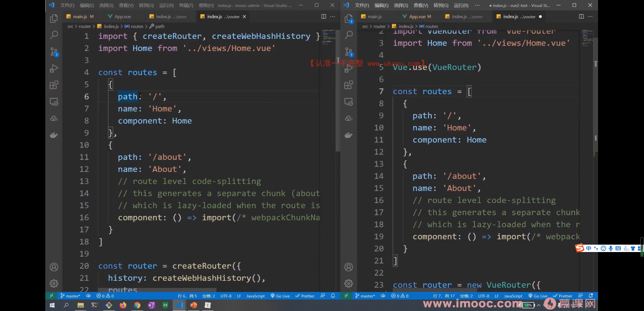Open Explorer in left VS Code window
The height and width of the screenshot is (311, 644).
coord(54,18)
